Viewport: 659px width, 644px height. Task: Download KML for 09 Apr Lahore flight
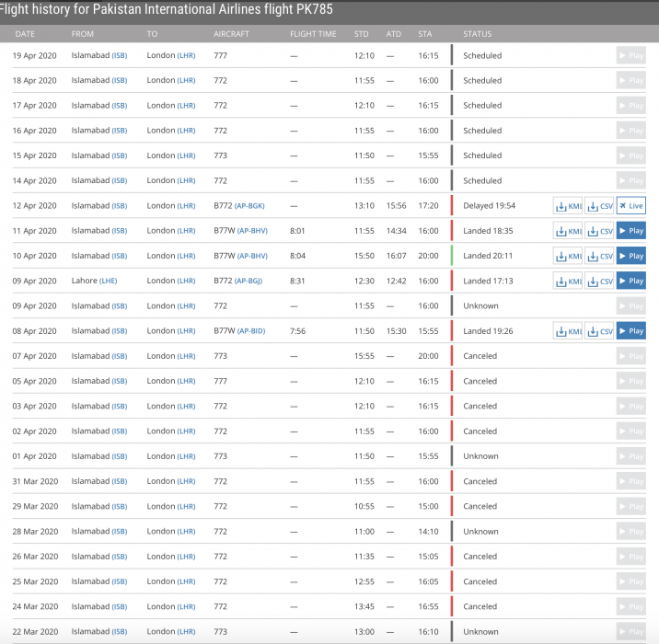click(x=567, y=281)
